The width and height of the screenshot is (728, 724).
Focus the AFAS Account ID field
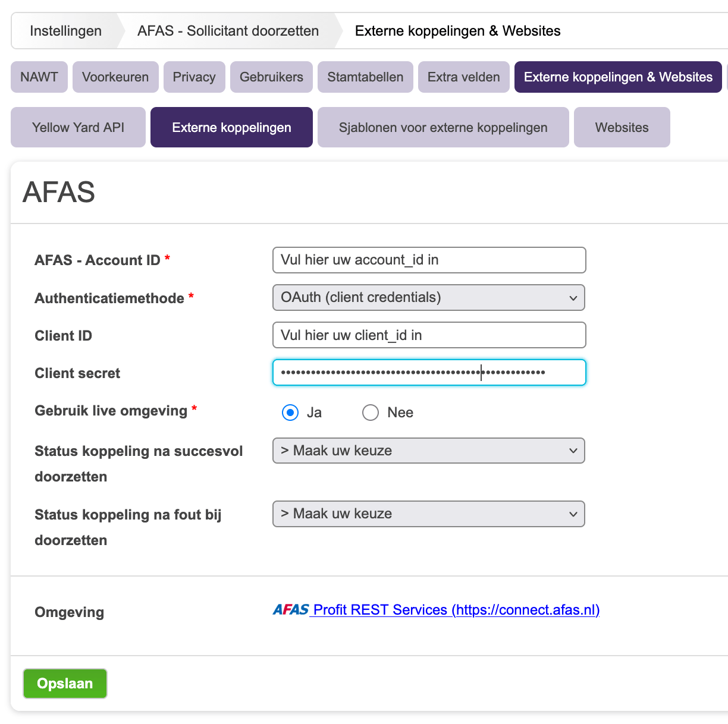[x=429, y=260]
